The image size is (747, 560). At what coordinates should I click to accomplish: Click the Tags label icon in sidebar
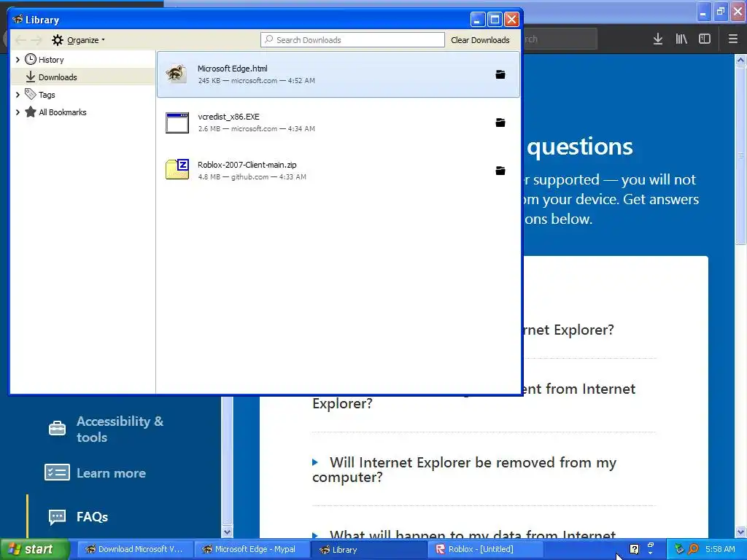(x=31, y=94)
